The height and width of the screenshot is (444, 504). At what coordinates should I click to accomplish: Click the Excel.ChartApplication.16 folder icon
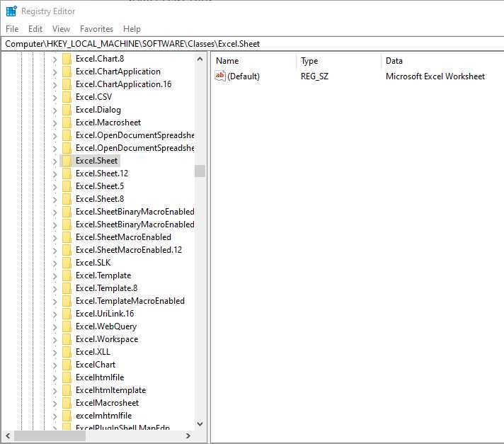pos(67,84)
